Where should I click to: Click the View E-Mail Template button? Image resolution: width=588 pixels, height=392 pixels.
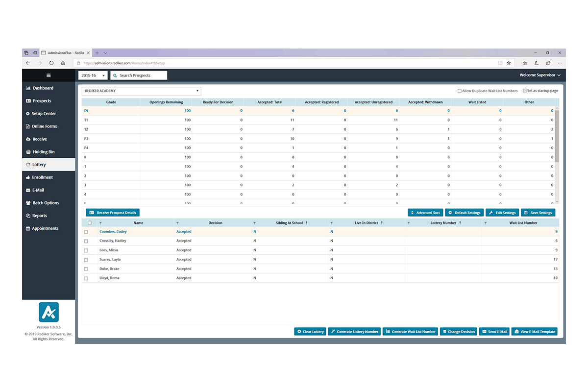[x=535, y=332]
